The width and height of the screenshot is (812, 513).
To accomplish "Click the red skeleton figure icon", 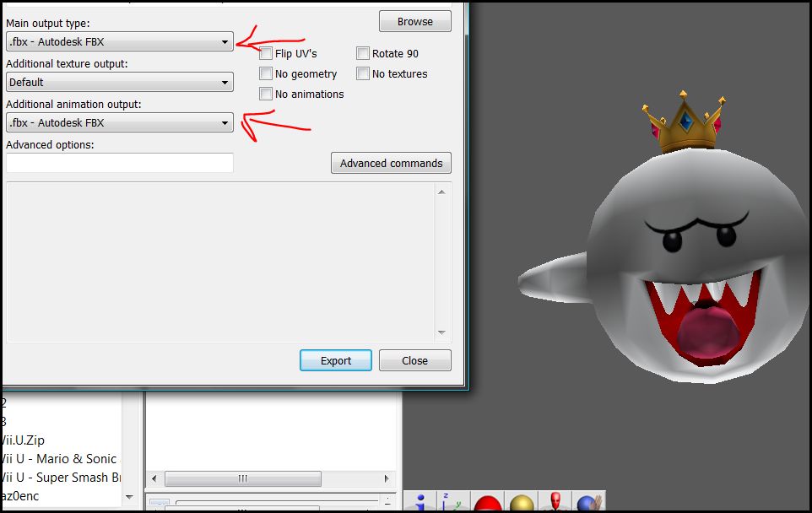I will tap(555, 501).
